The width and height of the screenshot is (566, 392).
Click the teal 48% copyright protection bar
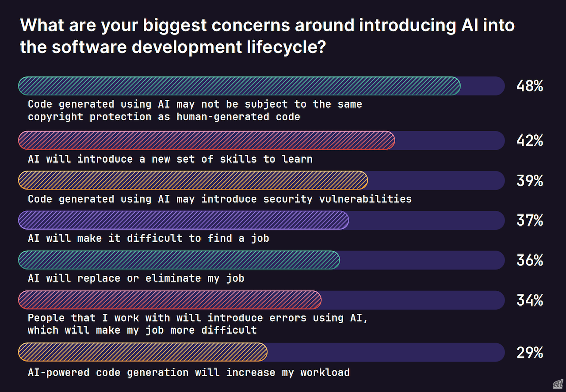tap(239, 86)
